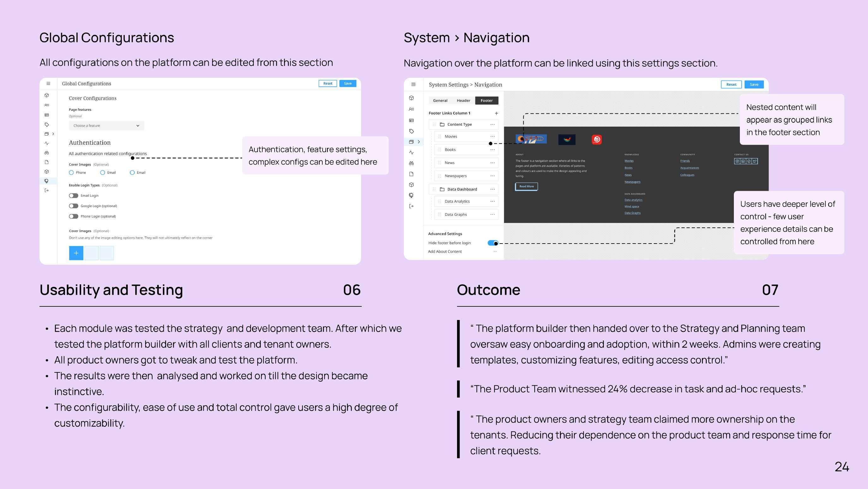Click tag icon in Navigation sidebar
The height and width of the screenshot is (489, 868).
(x=411, y=131)
